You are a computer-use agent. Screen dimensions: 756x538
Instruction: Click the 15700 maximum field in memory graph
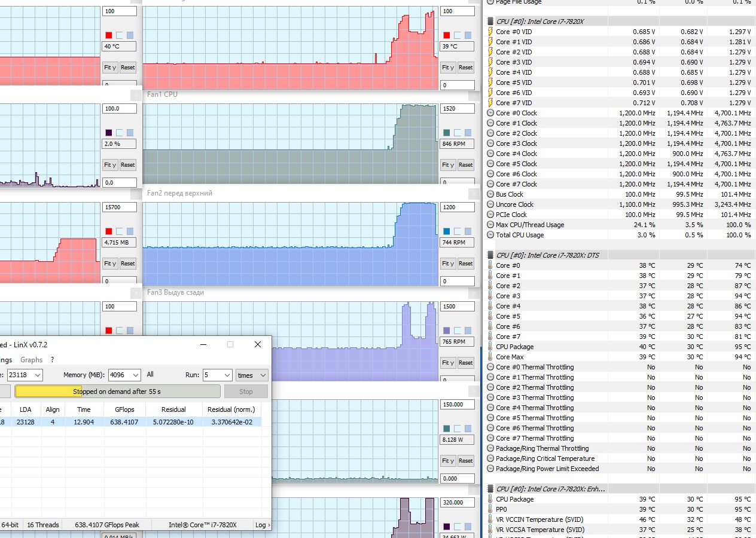(120, 207)
